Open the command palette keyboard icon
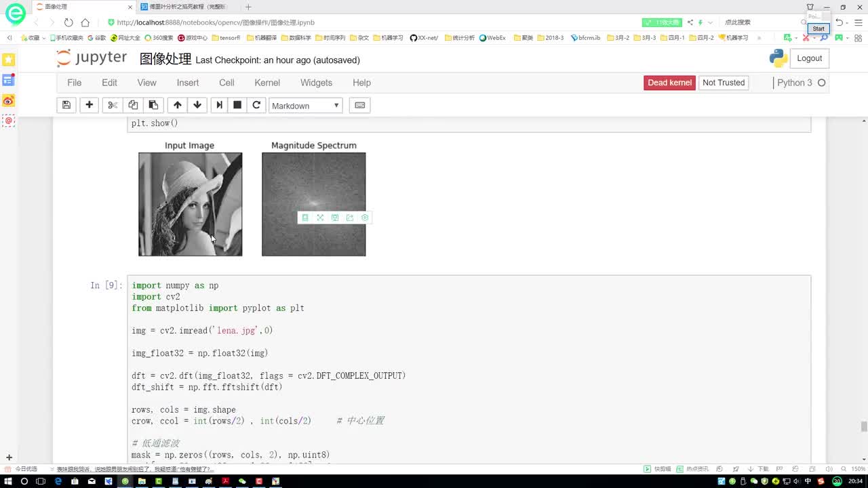Image resolution: width=868 pixels, height=488 pixels. [360, 105]
